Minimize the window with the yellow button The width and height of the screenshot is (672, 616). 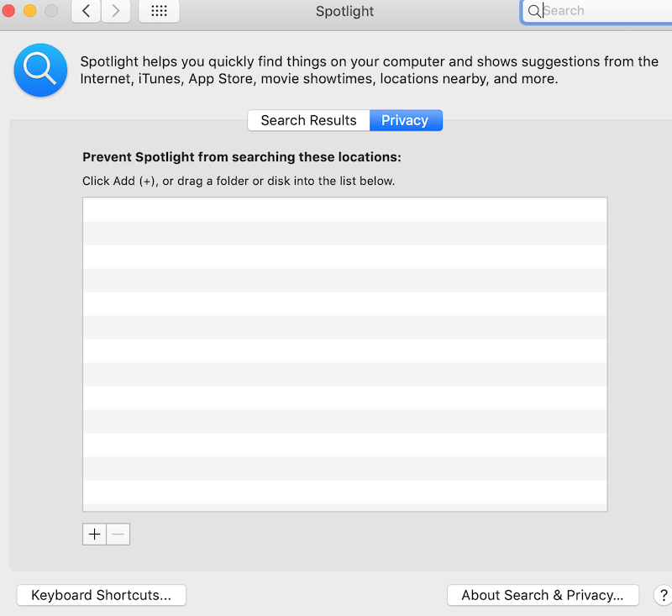tap(29, 10)
